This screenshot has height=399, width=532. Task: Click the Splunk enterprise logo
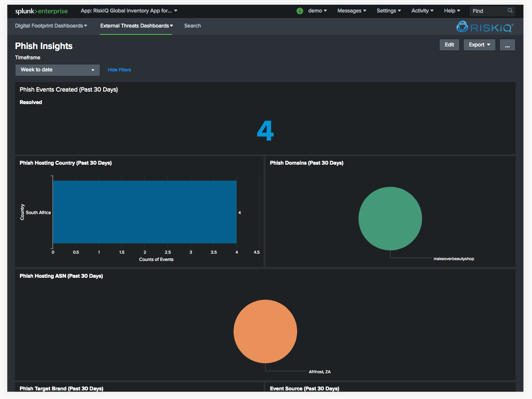tap(41, 11)
